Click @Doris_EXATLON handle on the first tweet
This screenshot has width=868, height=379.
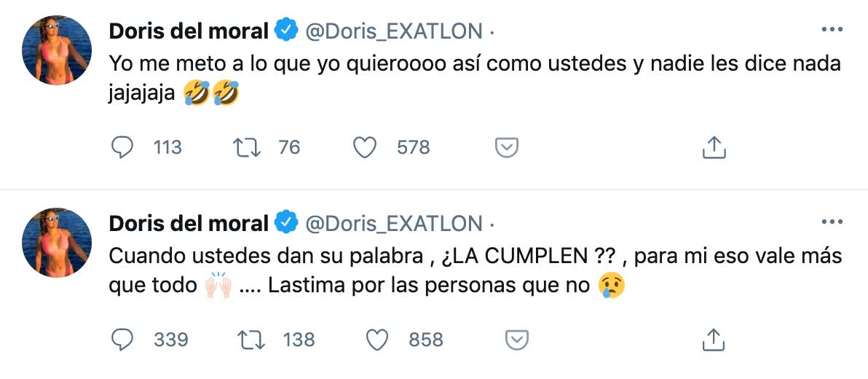(x=393, y=31)
